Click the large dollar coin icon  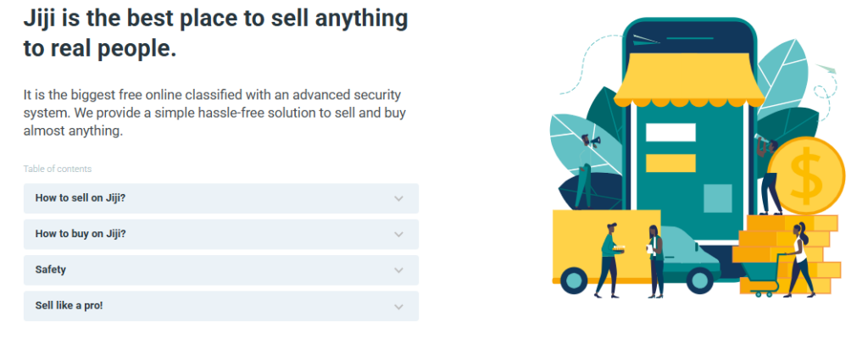pyautogui.click(x=807, y=175)
